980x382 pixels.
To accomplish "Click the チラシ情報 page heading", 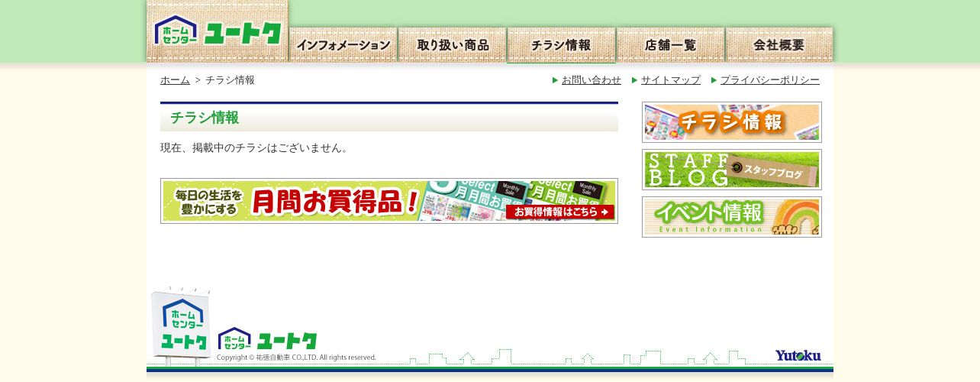I will tap(205, 118).
